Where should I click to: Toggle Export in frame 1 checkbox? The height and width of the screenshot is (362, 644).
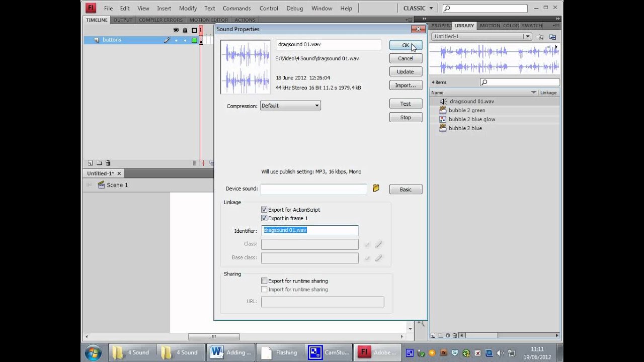tap(264, 218)
